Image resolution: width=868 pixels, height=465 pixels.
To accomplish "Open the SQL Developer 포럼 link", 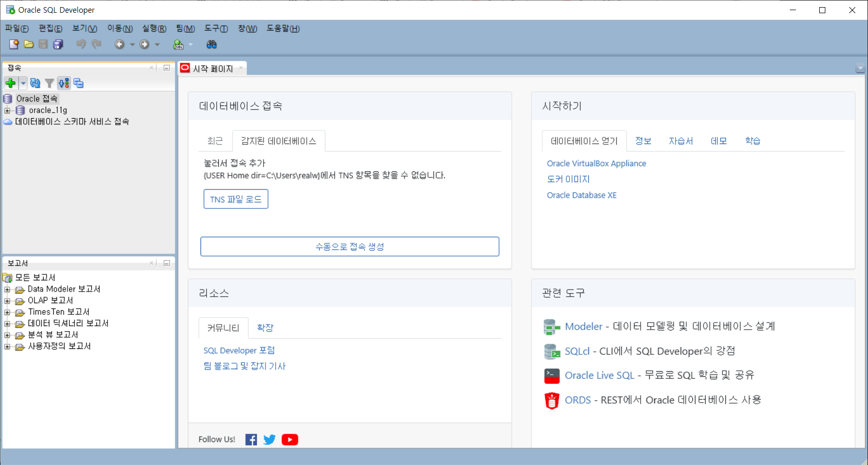I will pyautogui.click(x=239, y=350).
